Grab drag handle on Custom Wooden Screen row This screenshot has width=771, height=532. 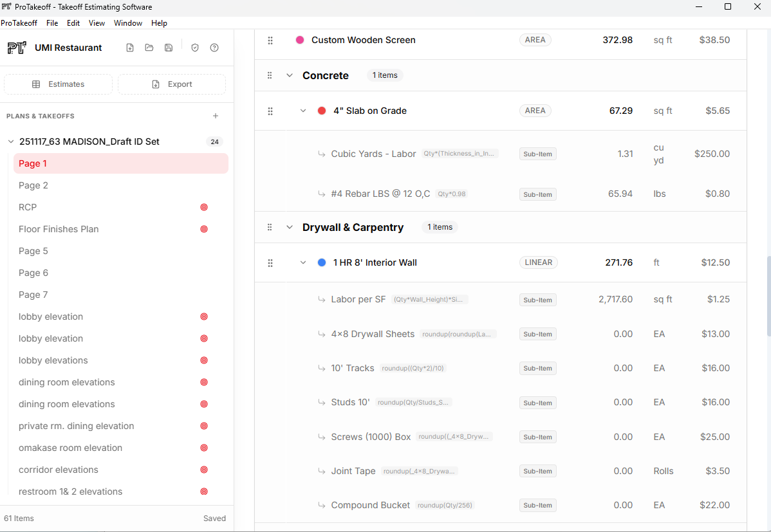click(270, 41)
